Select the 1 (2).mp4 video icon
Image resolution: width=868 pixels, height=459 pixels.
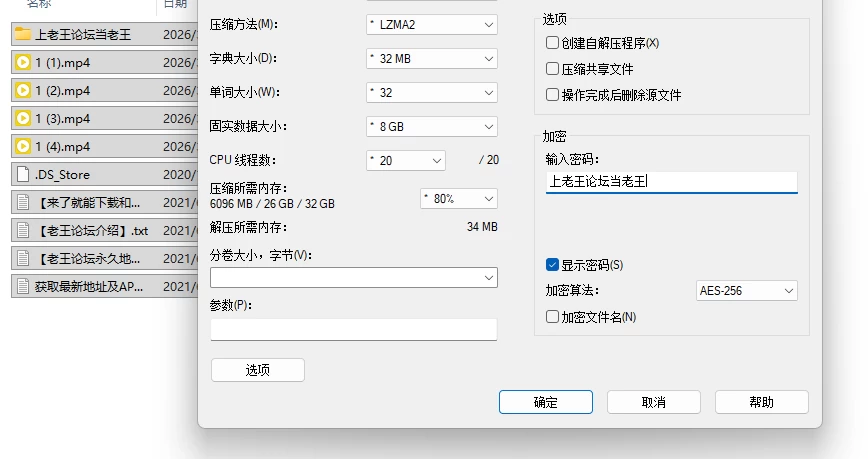(23, 90)
